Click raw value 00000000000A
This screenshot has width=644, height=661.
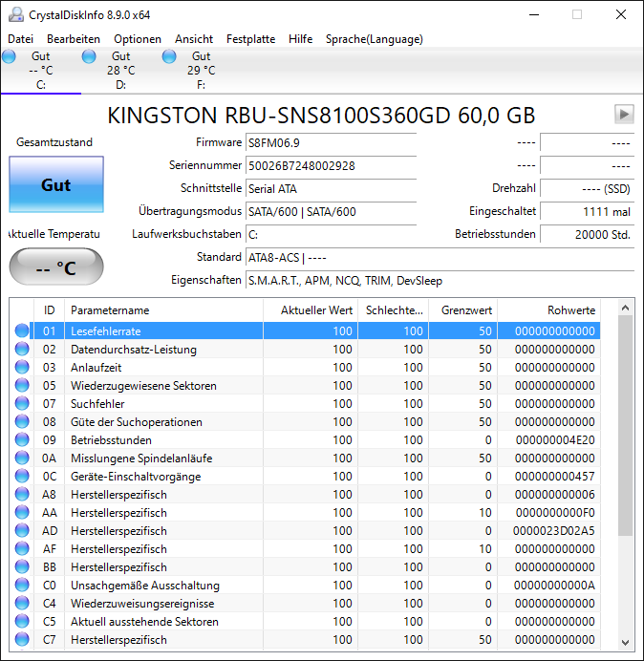[x=554, y=586]
